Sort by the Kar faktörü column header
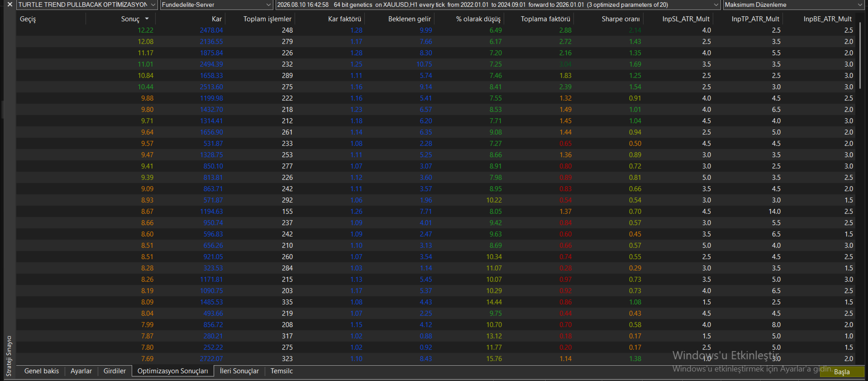Image resolution: width=868 pixels, height=381 pixels. pos(344,19)
